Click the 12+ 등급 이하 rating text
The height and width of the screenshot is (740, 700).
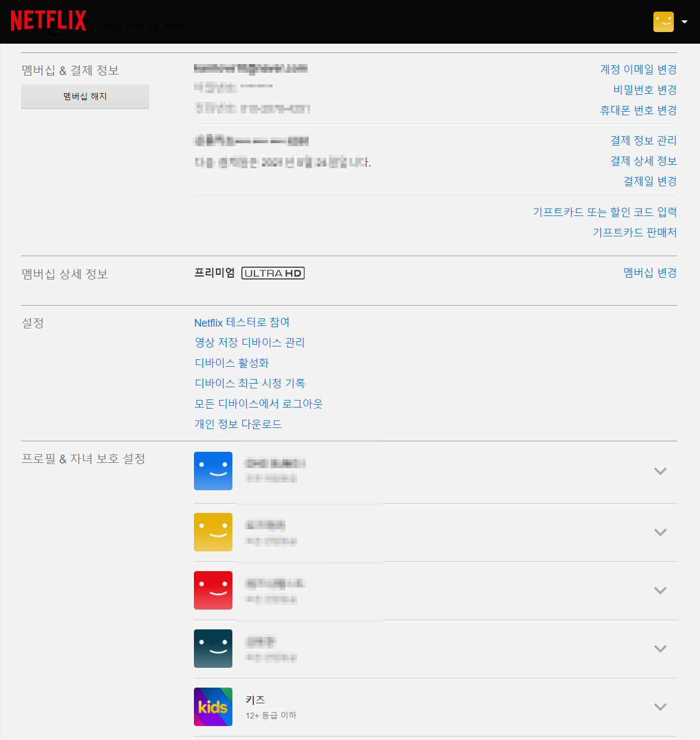[271, 716]
